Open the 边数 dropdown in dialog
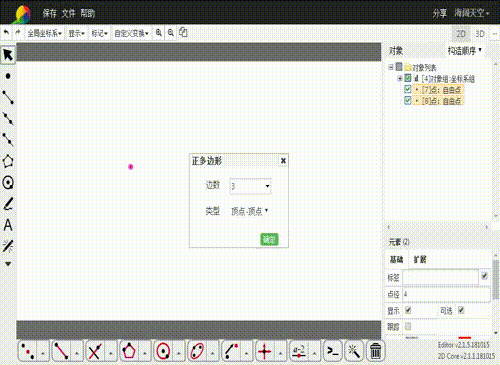The height and width of the screenshot is (365, 500). [250, 186]
